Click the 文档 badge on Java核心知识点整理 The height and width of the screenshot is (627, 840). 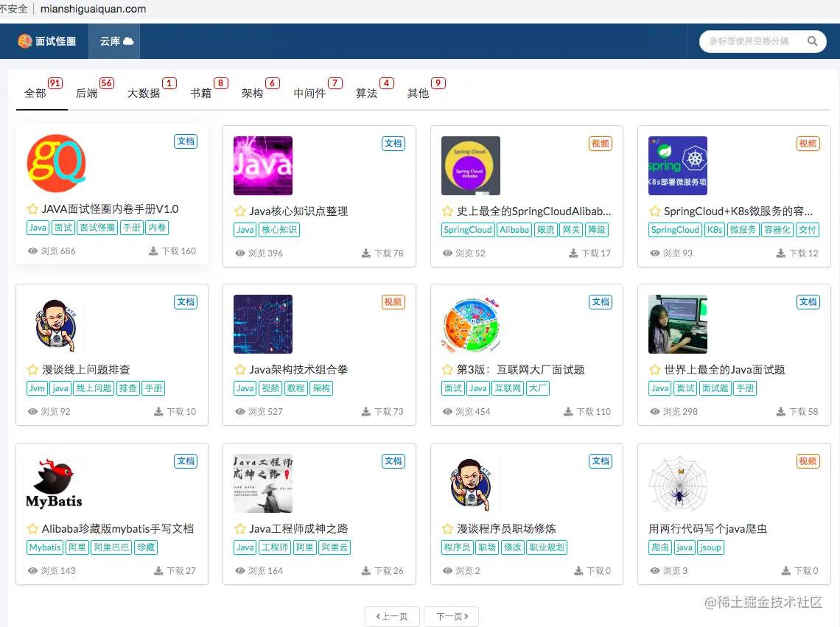(x=393, y=144)
